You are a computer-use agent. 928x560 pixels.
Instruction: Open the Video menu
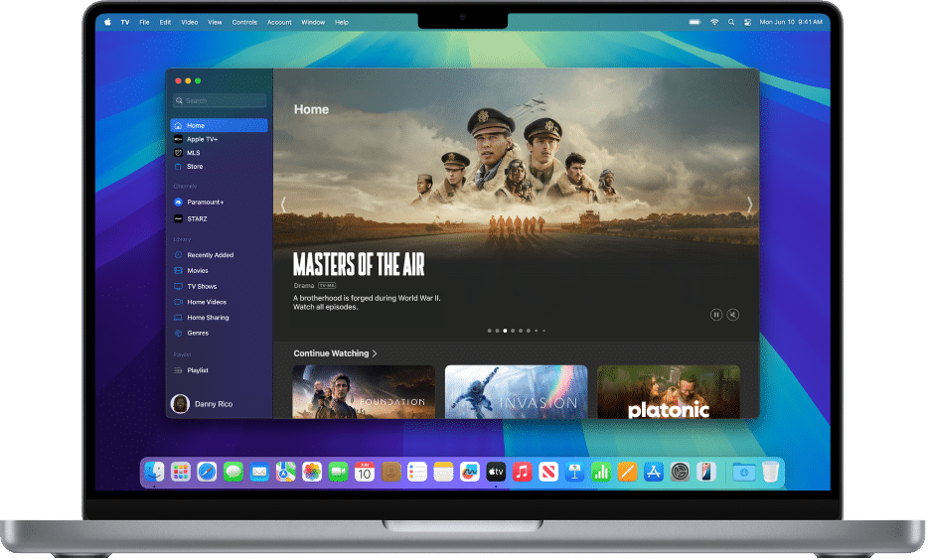(190, 22)
